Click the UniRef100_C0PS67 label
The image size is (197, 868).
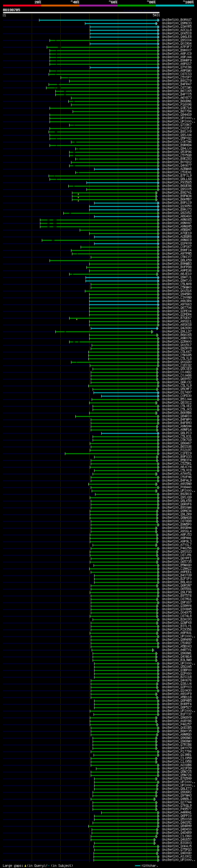177,247
